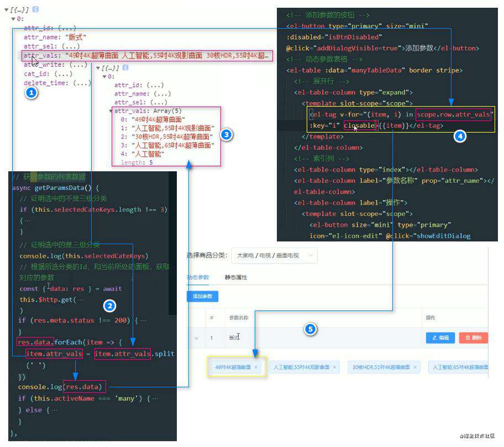The image size is (504, 447).
Task: Click the 操作 table column header
Action: coord(431,318)
